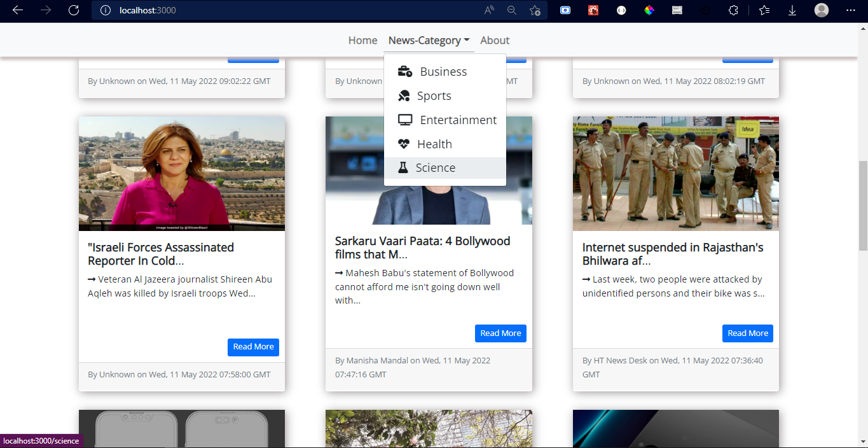Pick Science in the category menu

click(445, 167)
